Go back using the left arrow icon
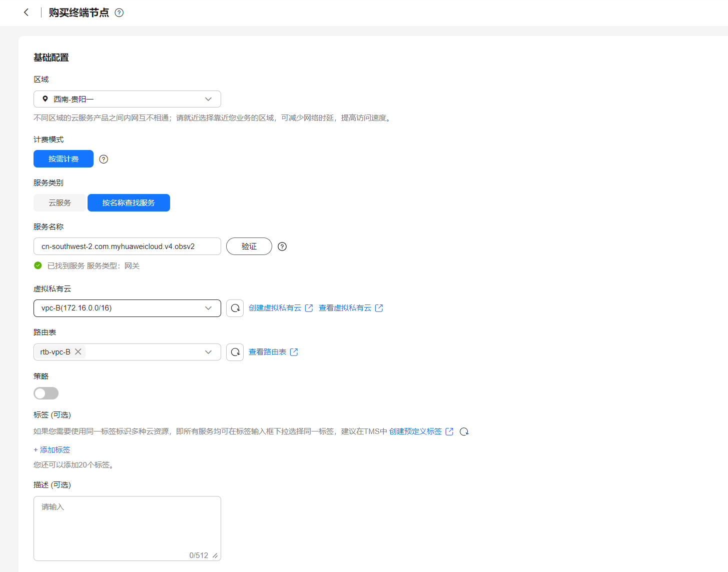Viewport: 728px width, 572px height. (26, 12)
